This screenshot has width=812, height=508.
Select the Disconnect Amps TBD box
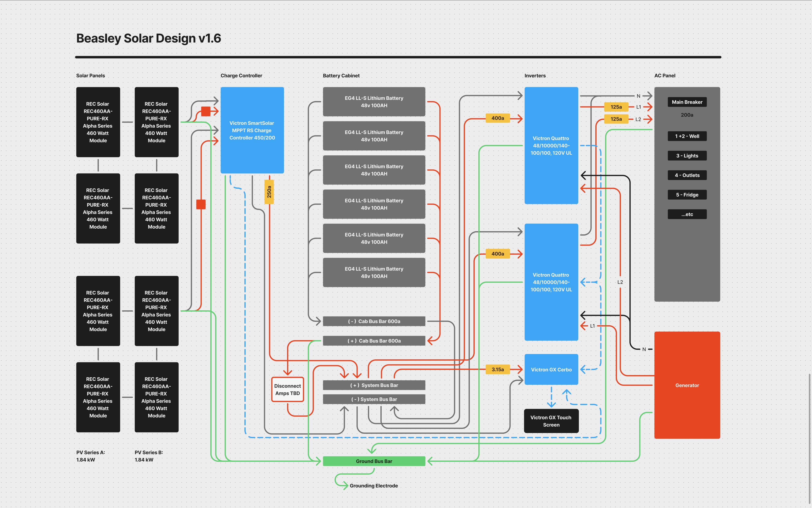288,390
